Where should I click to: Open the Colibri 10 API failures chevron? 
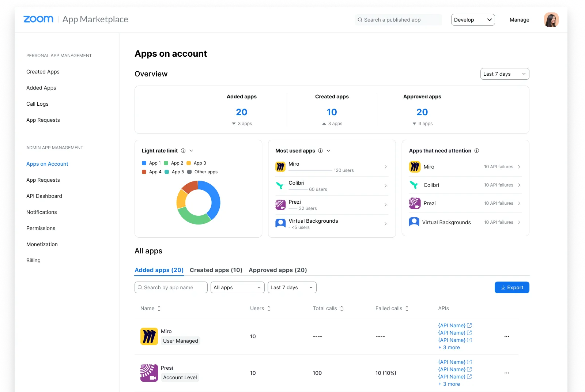(x=519, y=185)
